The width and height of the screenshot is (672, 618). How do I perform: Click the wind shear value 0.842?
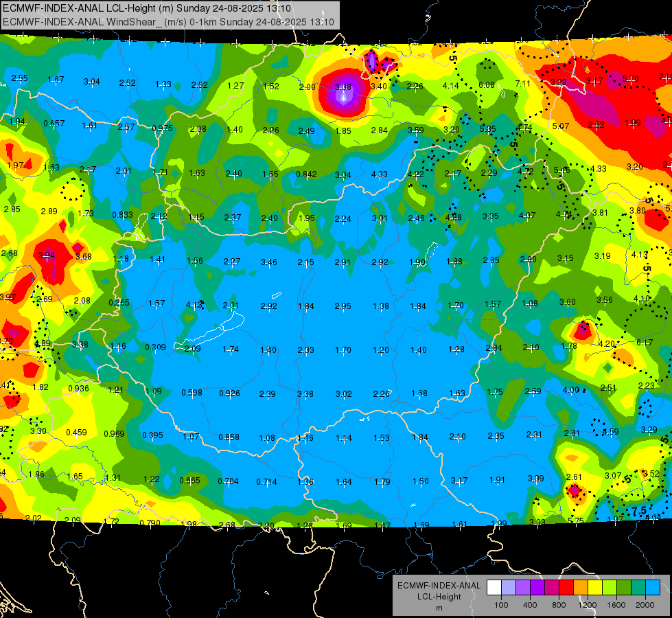306,174
